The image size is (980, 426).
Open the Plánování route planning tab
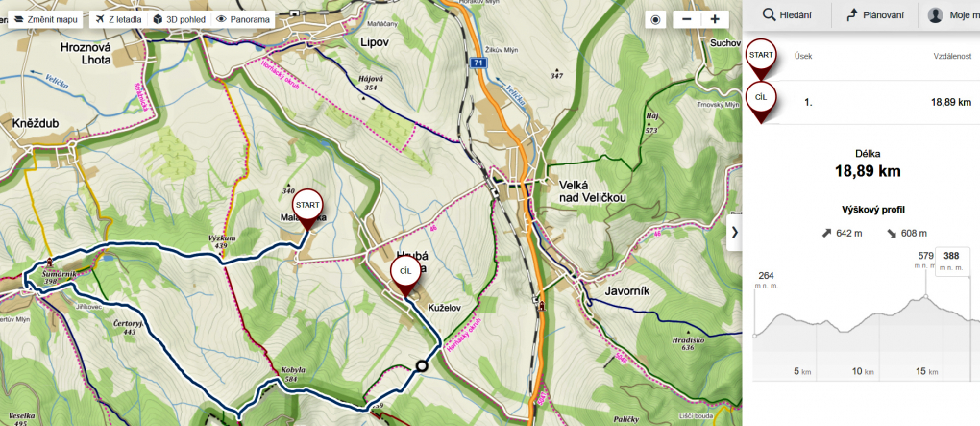[874, 15]
